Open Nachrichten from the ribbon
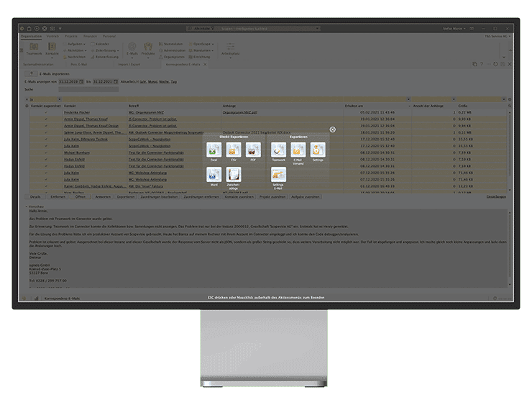532x405 pixels. 73,57
